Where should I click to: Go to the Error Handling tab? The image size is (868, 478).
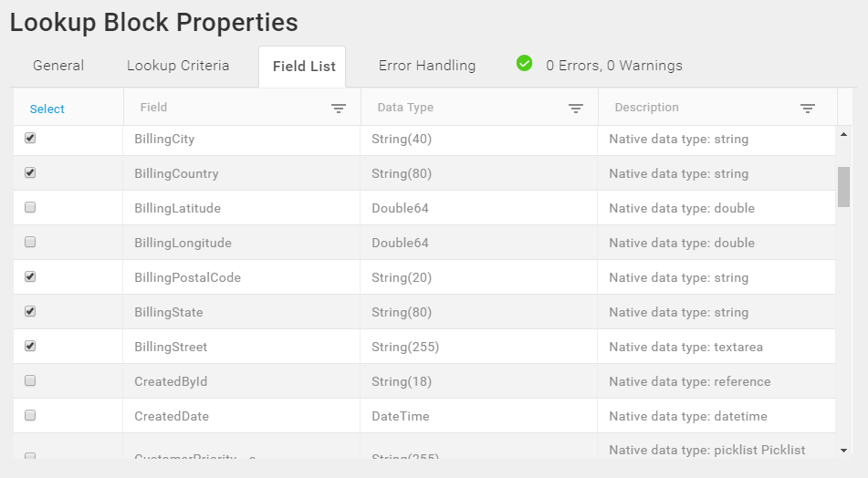[427, 66]
